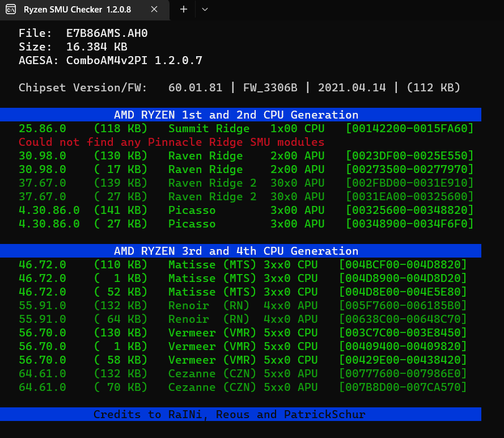Click Matisse address [004D8900-004D8D20]
This screenshot has width=504, height=438.
(403, 278)
